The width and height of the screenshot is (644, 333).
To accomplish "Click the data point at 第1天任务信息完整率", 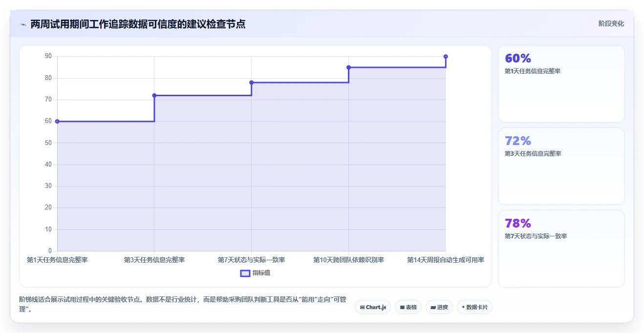I will tap(57, 121).
